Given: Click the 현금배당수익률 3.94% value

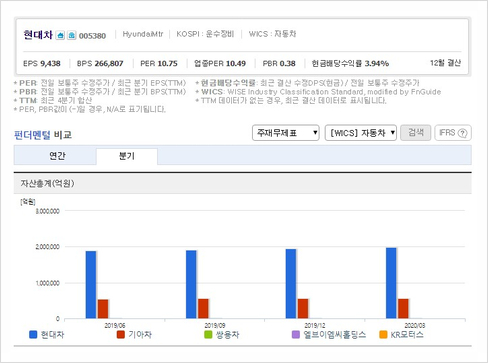Looking at the screenshot, I should [350, 63].
